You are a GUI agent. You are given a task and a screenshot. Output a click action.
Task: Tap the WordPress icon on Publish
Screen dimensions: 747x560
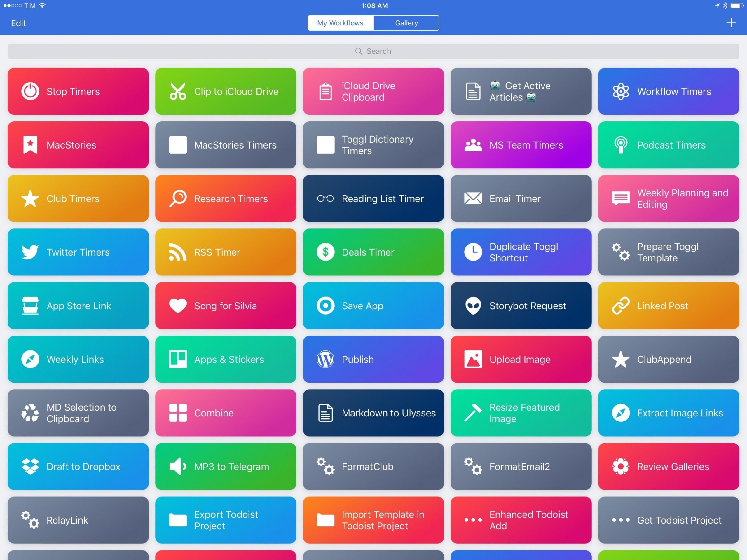coord(325,359)
